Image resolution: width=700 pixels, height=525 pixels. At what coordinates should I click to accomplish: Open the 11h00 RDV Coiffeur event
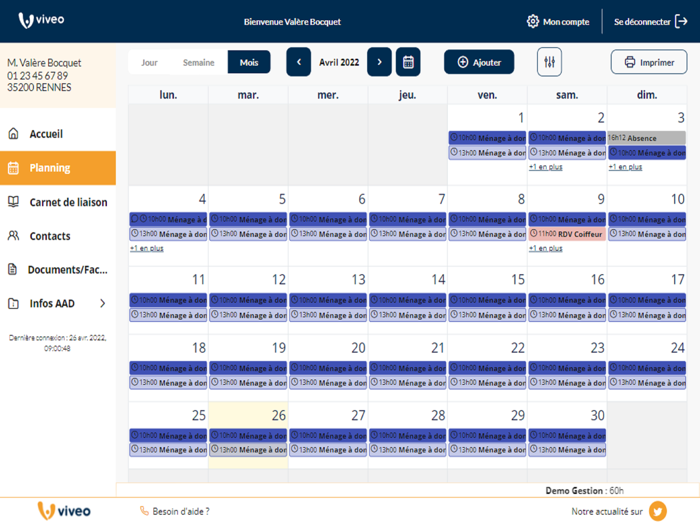tap(567, 234)
